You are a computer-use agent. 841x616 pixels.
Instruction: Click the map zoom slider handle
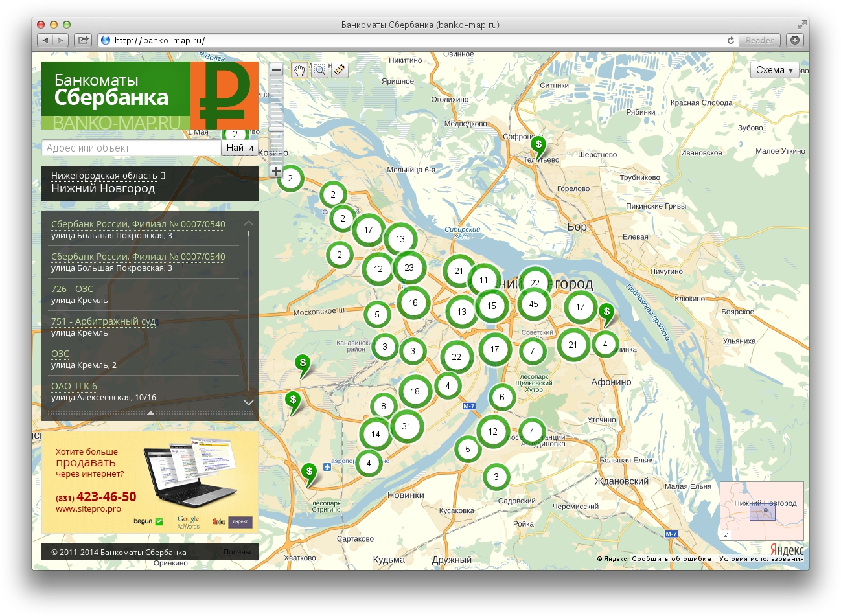click(277, 130)
